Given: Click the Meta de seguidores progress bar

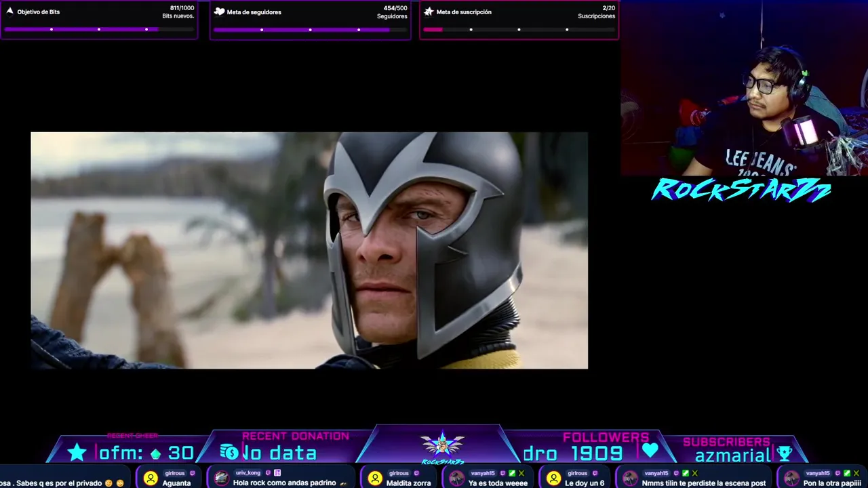Looking at the screenshot, I should coord(310,29).
